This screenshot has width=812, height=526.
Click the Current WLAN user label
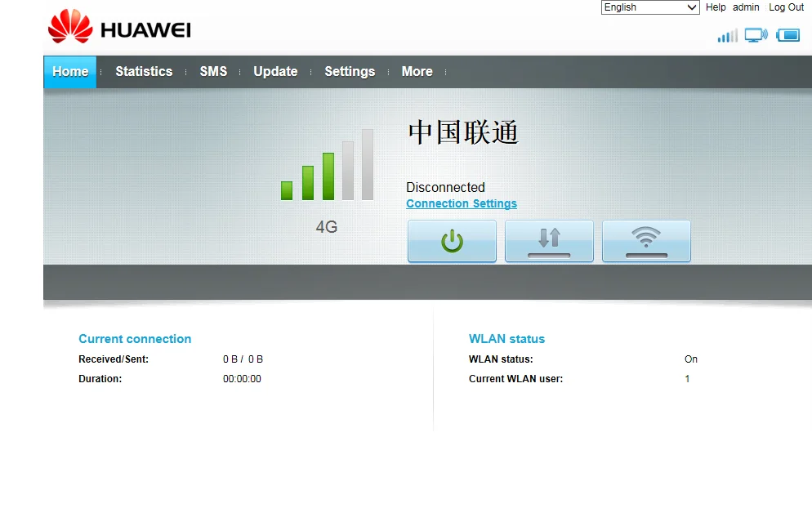[x=515, y=379]
